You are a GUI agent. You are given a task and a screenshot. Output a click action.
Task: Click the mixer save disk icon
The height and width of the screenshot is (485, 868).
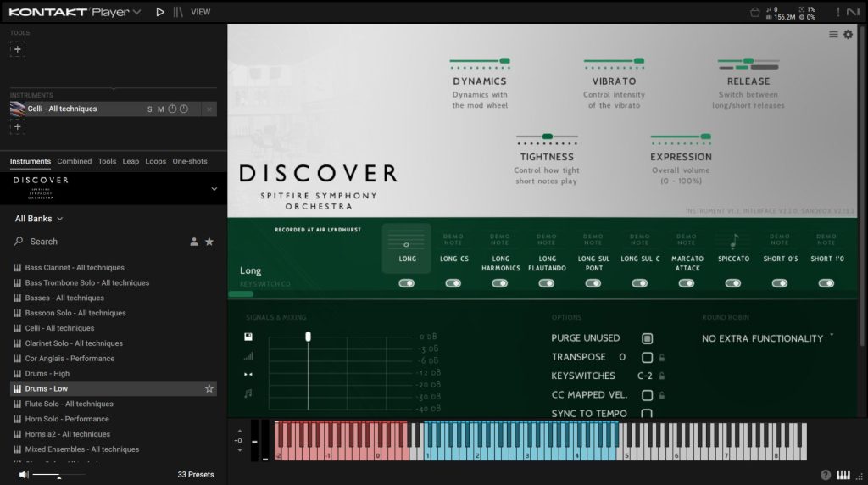click(248, 337)
